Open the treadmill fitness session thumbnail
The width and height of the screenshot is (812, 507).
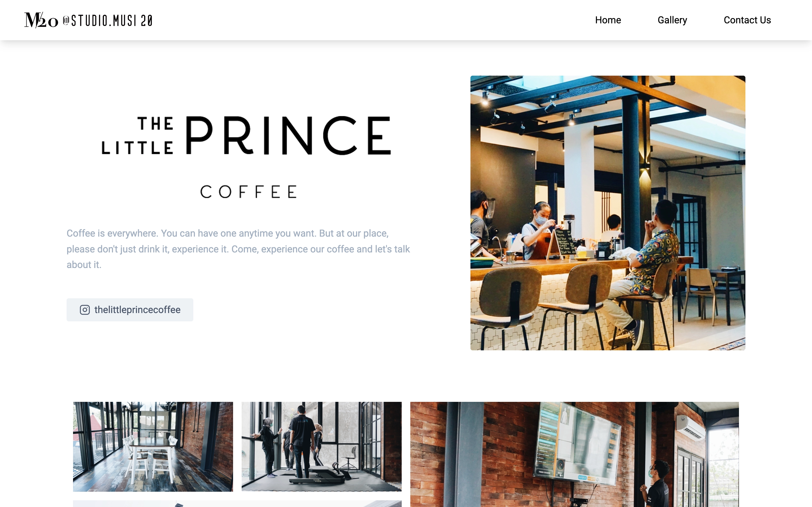click(x=321, y=447)
